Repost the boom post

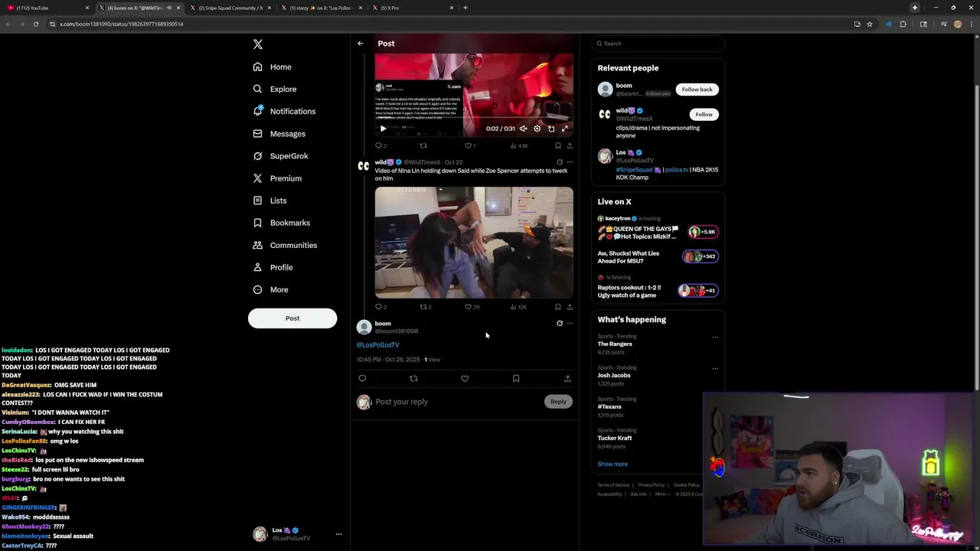(413, 378)
